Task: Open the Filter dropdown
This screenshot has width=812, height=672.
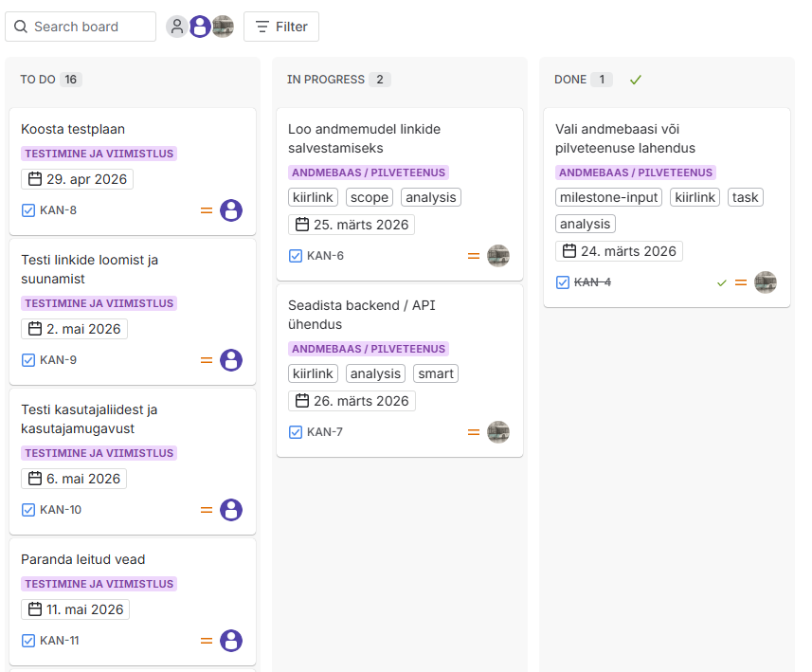Action: tap(281, 27)
